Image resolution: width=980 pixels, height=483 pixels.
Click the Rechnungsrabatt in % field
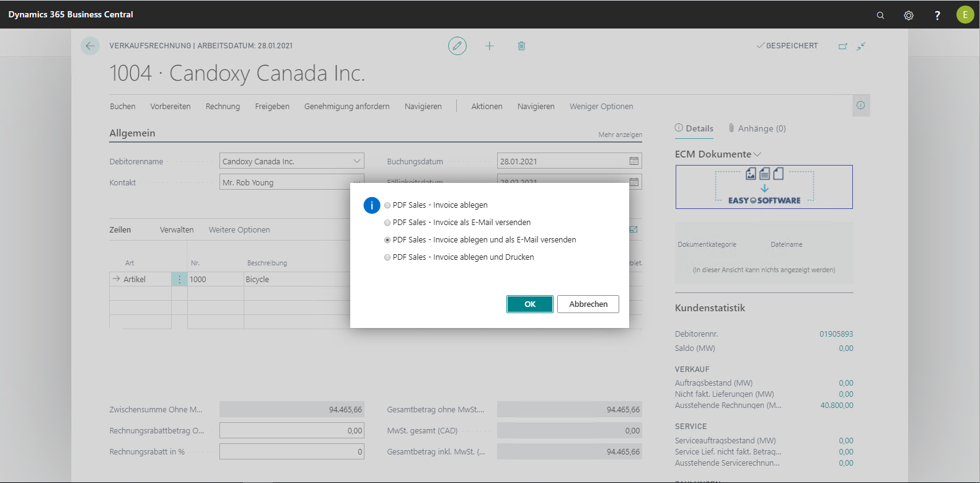click(291, 451)
